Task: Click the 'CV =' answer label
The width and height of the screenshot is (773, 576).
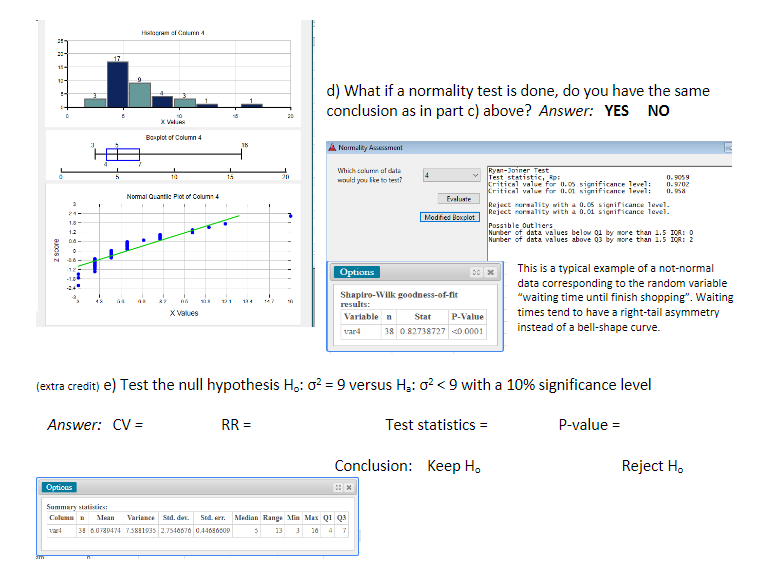Action: [x=128, y=425]
